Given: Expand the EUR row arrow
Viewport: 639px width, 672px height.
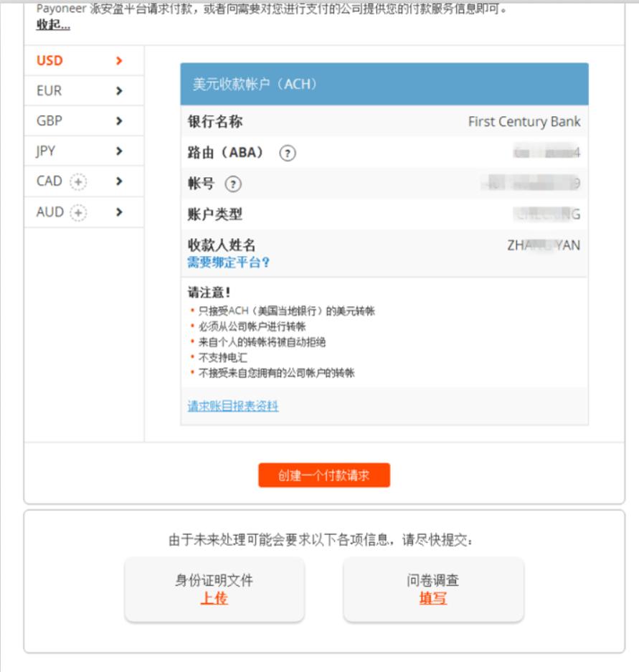Looking at the screenshot, I should (x=120, y=91).
